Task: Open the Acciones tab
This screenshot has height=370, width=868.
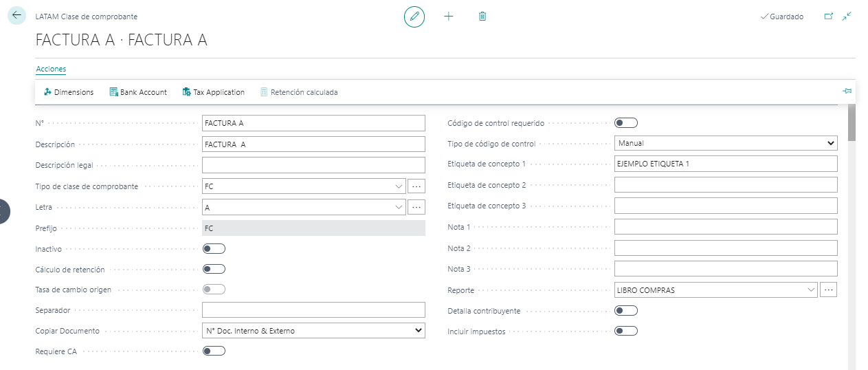Action: (51, 69)
